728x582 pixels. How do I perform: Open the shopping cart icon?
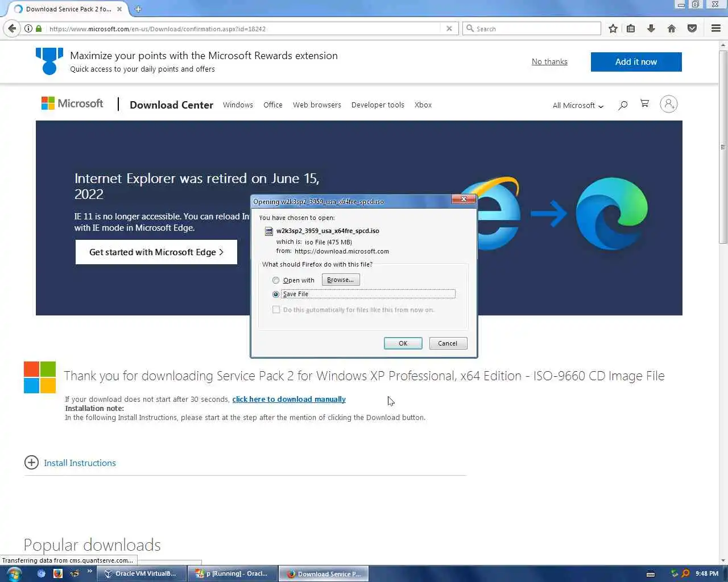[x=644, y=103]
